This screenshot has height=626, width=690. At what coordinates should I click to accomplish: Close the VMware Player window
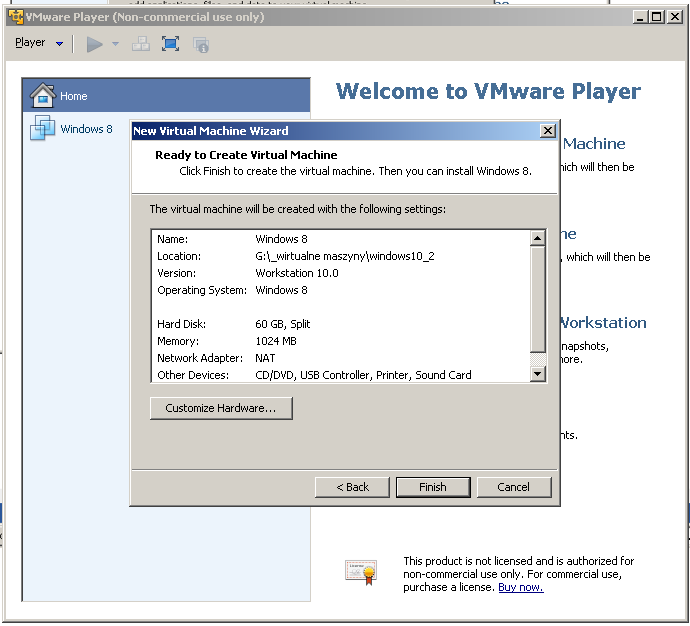pyautogui.click(x=675, y=17)
